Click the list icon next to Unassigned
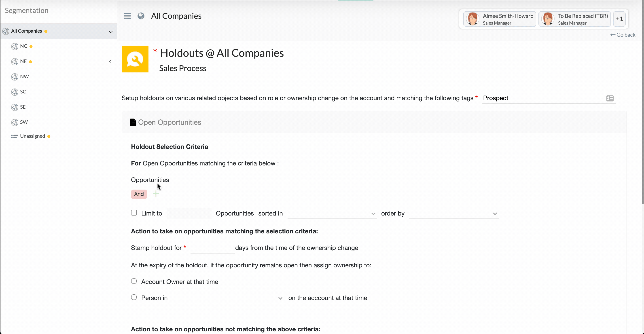644x334 pixels. (x=15, y=136)
